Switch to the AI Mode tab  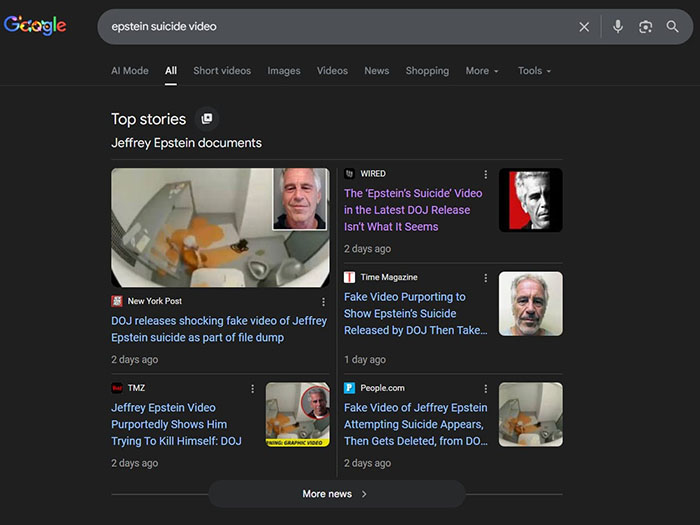(130, 71)
